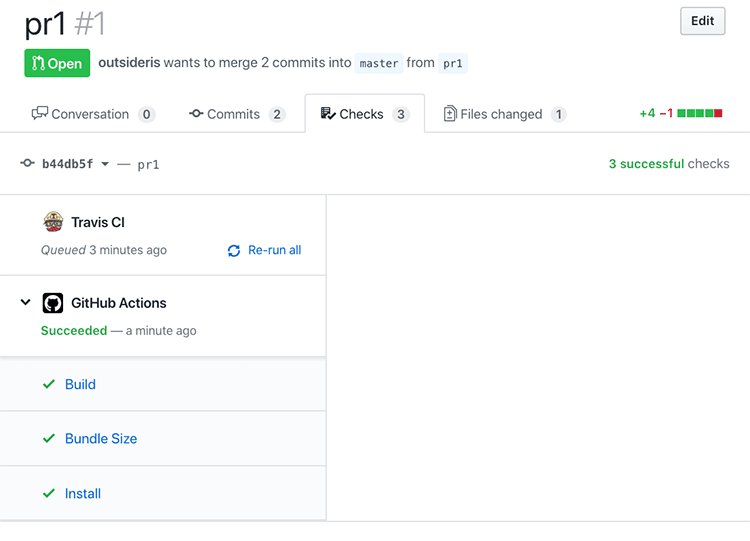Click the Checks tab checklist icon
This screenshot has width=750, height=541.
pos(328,113)
